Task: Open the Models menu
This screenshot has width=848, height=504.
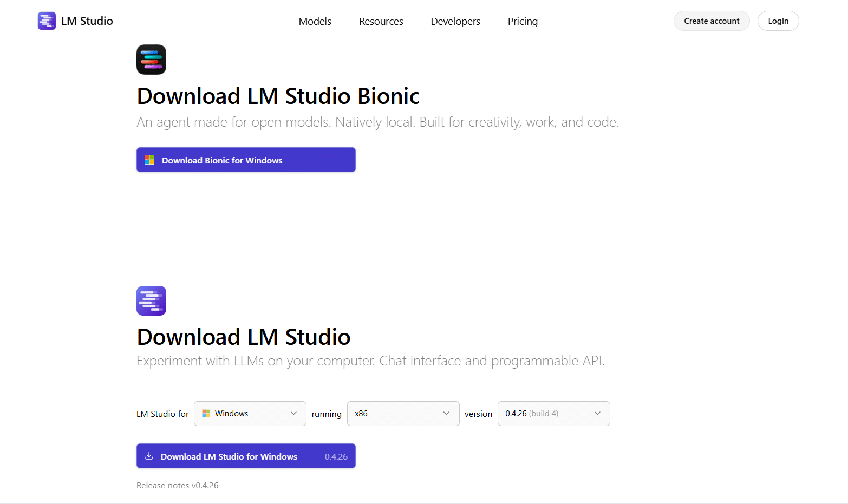Action: pyautogui.click(x=315, y=21)
